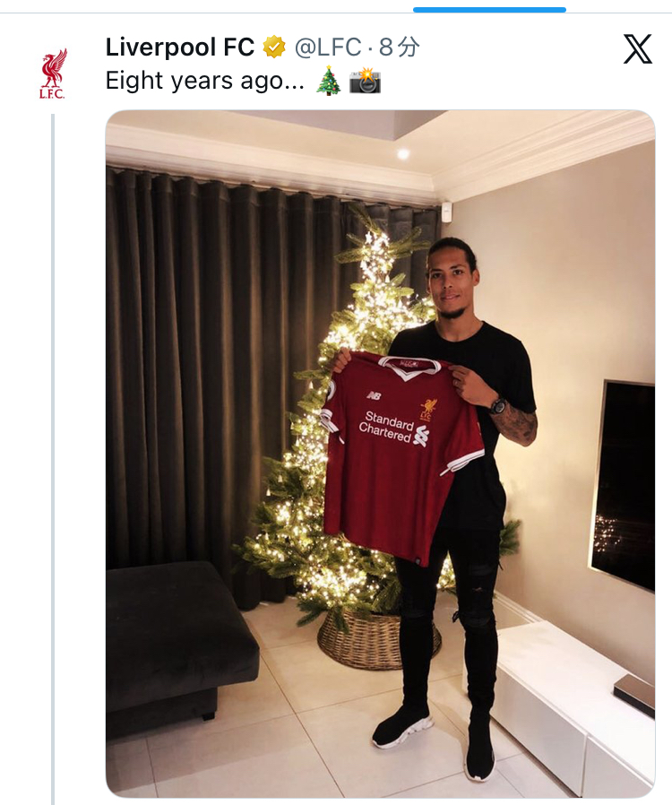The image size is (672, 805).
Task: Click the Christmas tree emoji in tweet text
Action: point(328,82)
